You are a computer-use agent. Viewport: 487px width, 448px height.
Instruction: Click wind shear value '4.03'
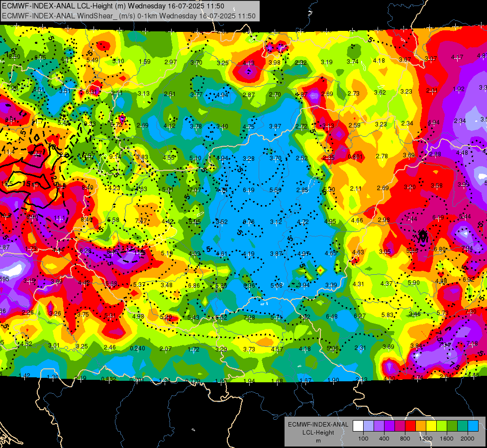195,254
